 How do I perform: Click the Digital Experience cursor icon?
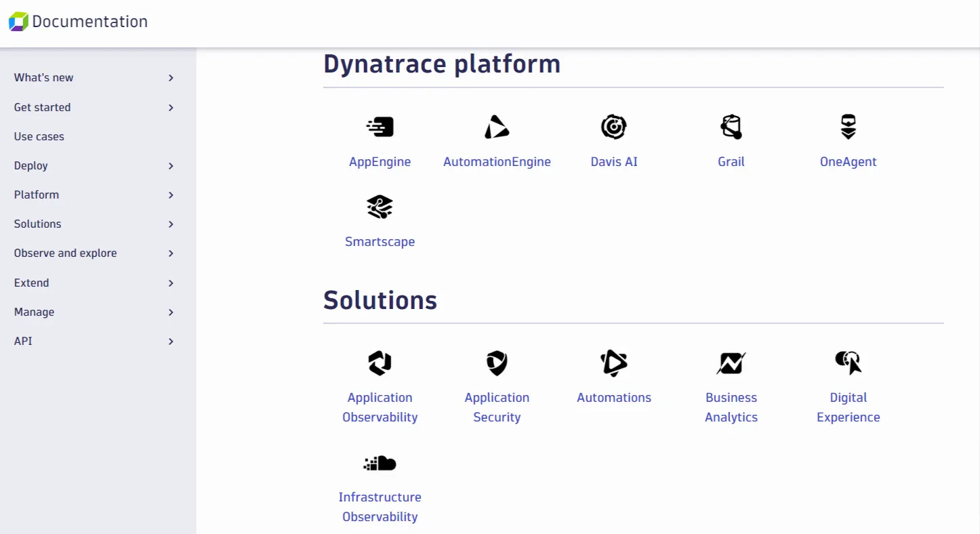point(849,363)
